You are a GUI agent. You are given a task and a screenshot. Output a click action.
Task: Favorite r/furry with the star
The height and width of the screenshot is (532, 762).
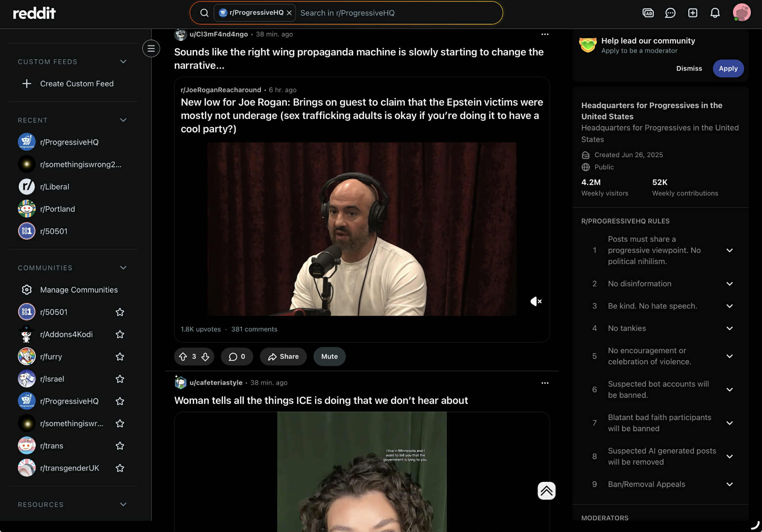point(120,357)
